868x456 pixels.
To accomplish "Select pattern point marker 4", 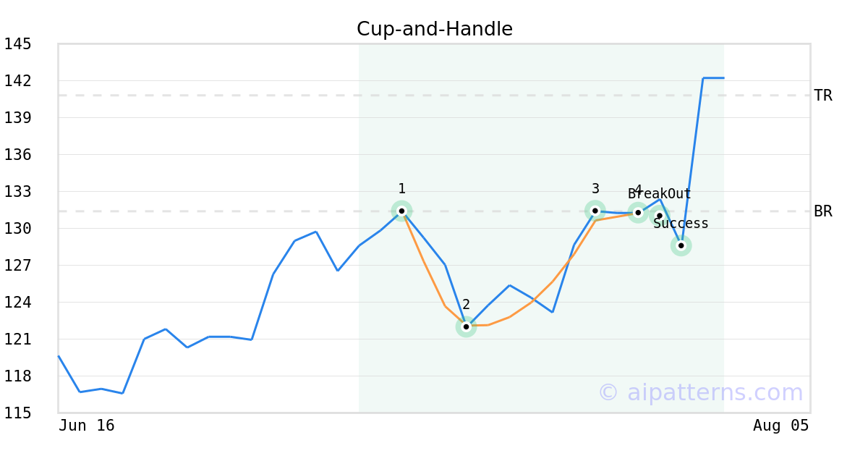I will [638, 212].
